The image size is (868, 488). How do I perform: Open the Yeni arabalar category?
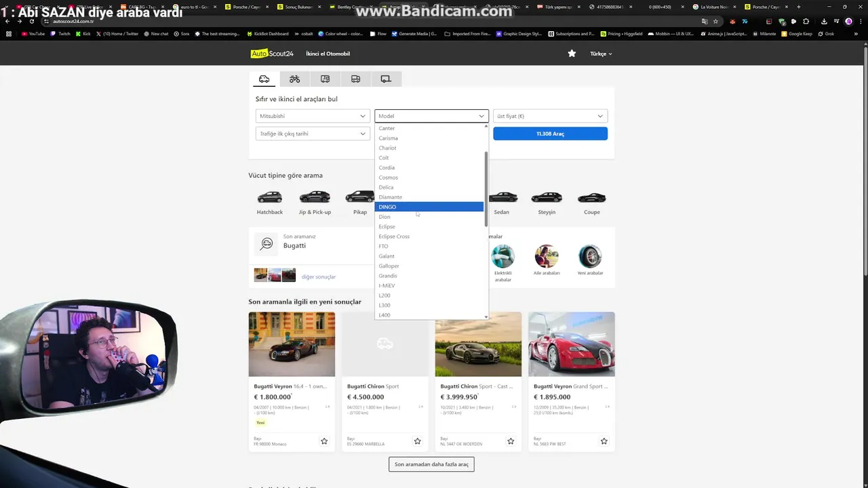tap(590, 260)
